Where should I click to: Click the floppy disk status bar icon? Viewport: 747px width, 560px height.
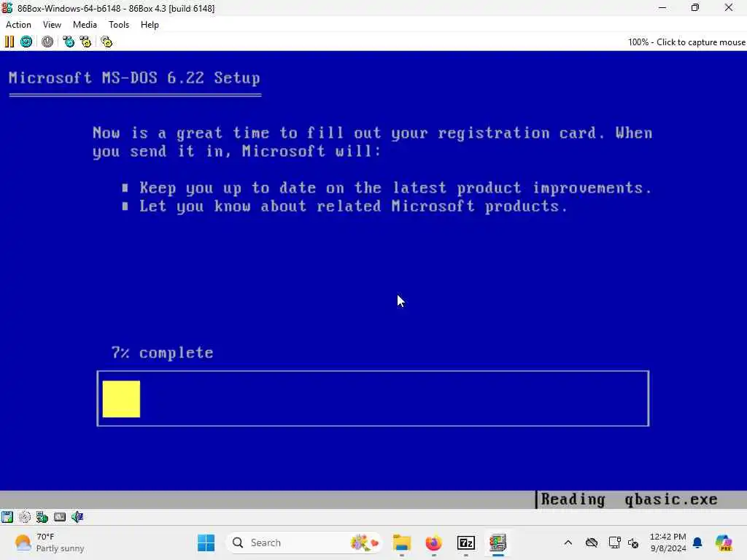point(7,517)
